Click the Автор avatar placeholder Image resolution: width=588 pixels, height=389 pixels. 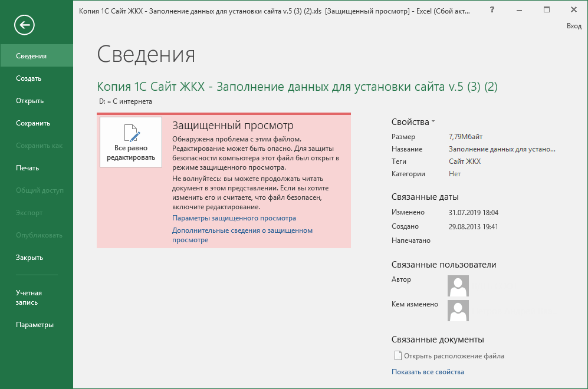458,285
